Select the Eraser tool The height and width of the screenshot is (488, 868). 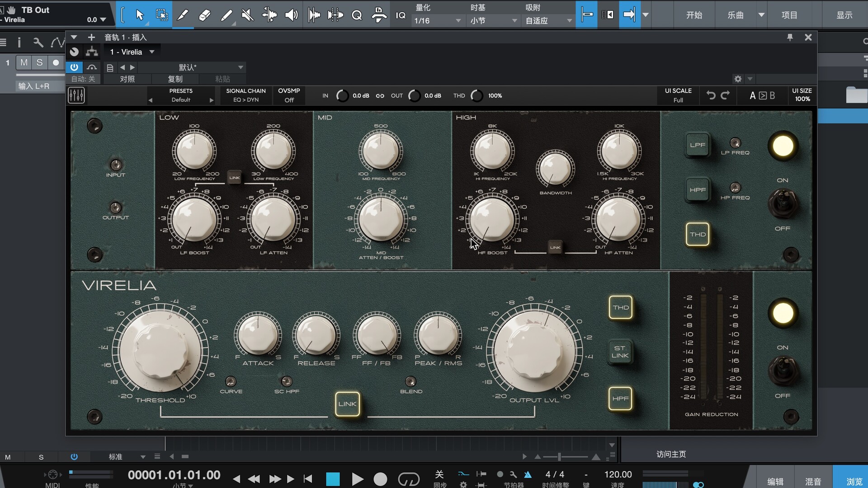click(x=205, y=14)
